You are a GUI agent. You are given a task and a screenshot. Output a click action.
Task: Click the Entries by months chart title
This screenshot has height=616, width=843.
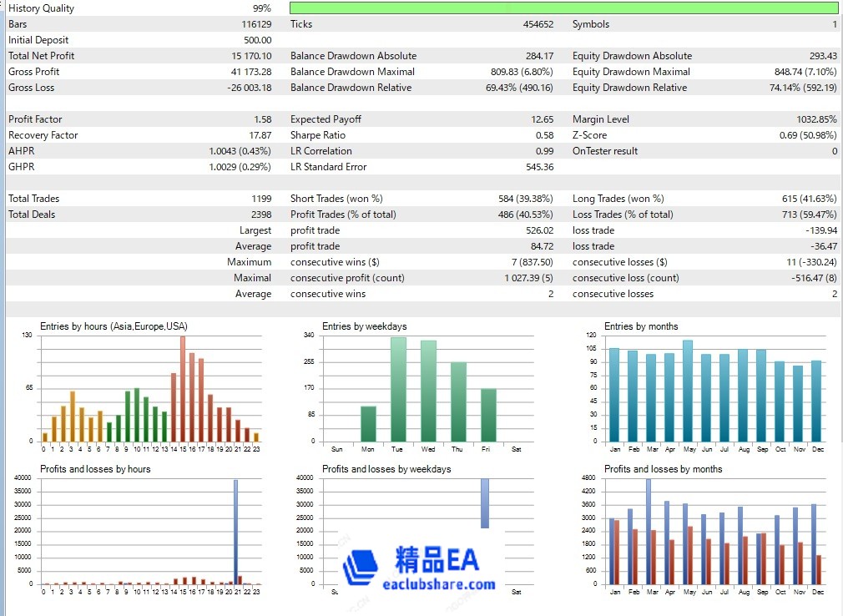(641, 326)
